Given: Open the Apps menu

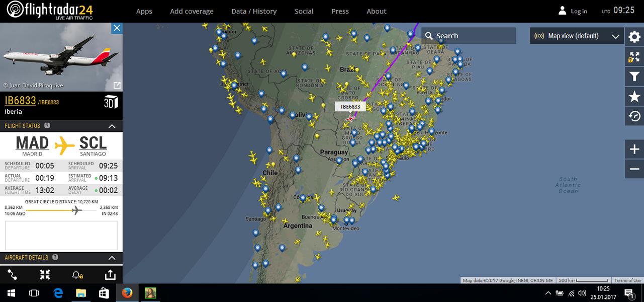Looking at the screenshot, I should click(x=144, y=11).
